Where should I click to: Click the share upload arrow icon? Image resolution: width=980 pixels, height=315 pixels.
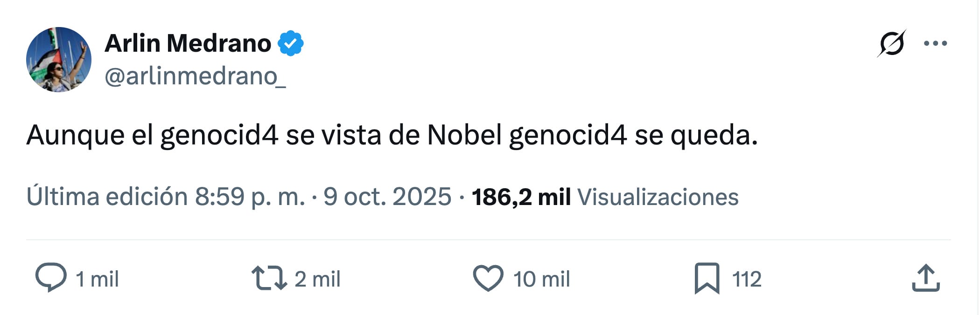click(925, 278)
